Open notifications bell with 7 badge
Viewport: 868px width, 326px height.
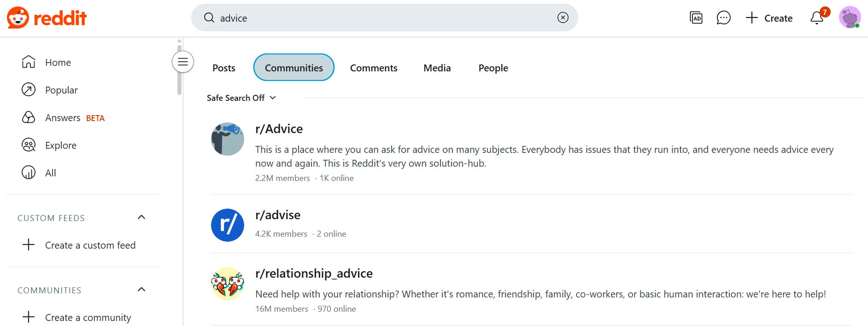coord(818,17)
